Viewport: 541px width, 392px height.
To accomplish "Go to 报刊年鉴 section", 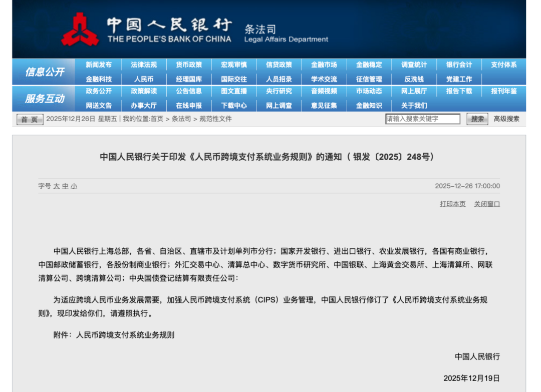I will [x=504, y=91].
